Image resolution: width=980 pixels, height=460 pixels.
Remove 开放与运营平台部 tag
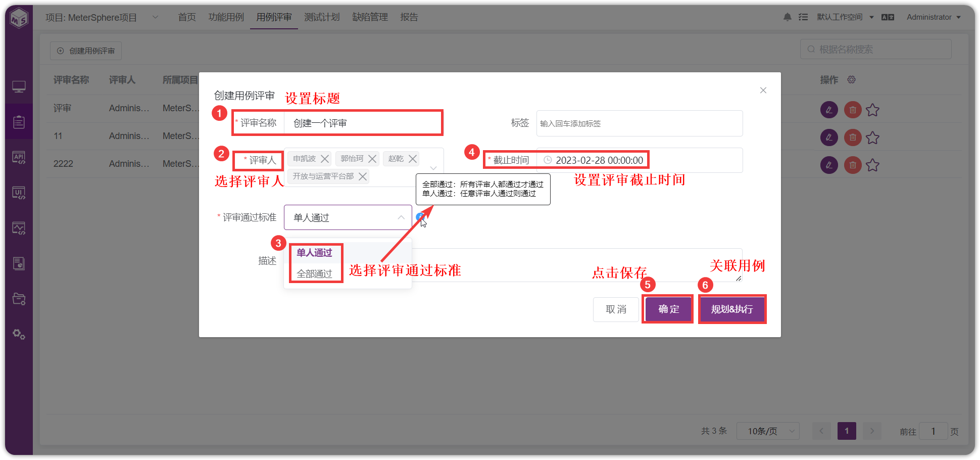(363, 176)
